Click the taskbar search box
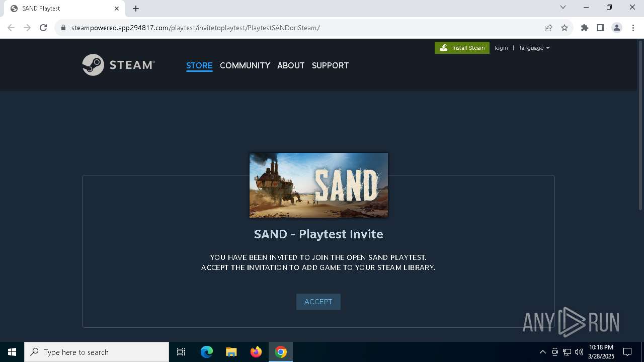This screenshot has width=644, height=362. point(97,352)
